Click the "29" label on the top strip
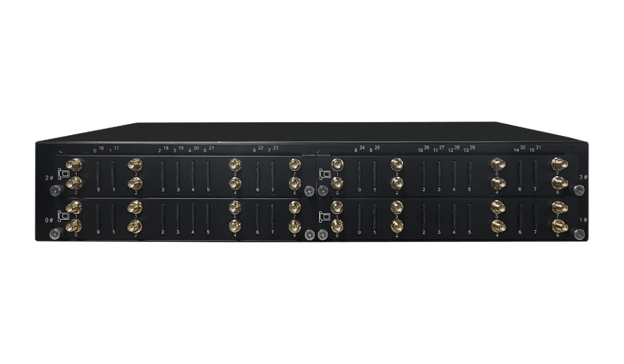 [x=472, y=148]
